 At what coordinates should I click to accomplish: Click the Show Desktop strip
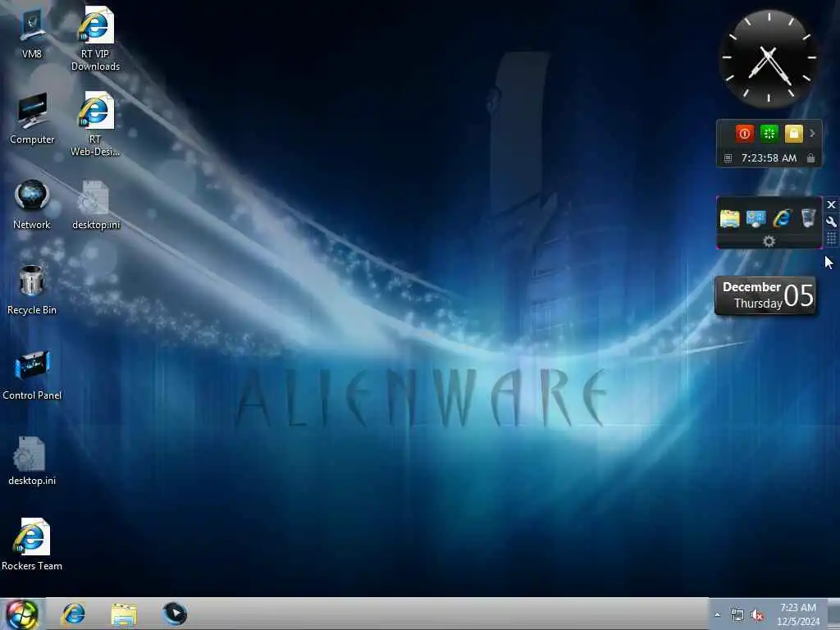click(x=833, y=614)
